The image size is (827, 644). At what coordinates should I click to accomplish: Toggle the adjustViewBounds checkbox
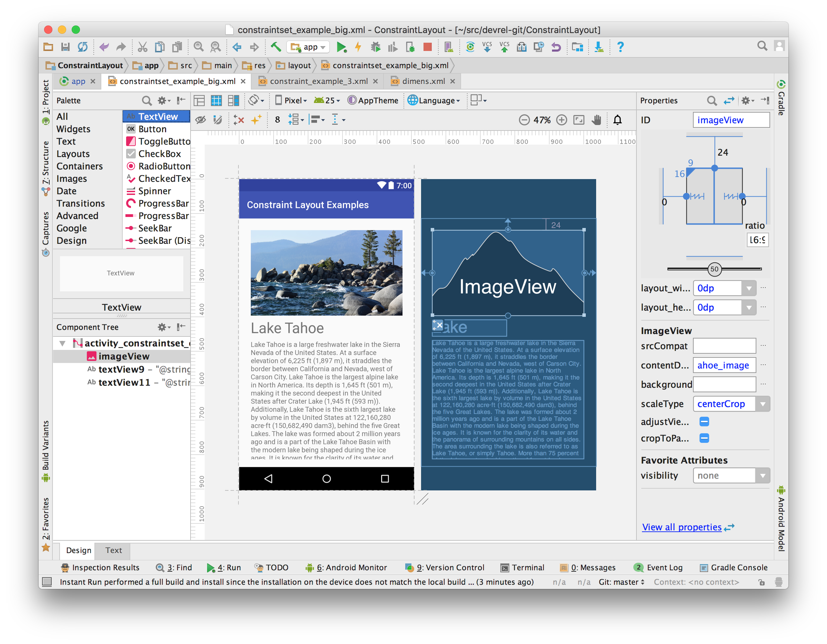704,422
